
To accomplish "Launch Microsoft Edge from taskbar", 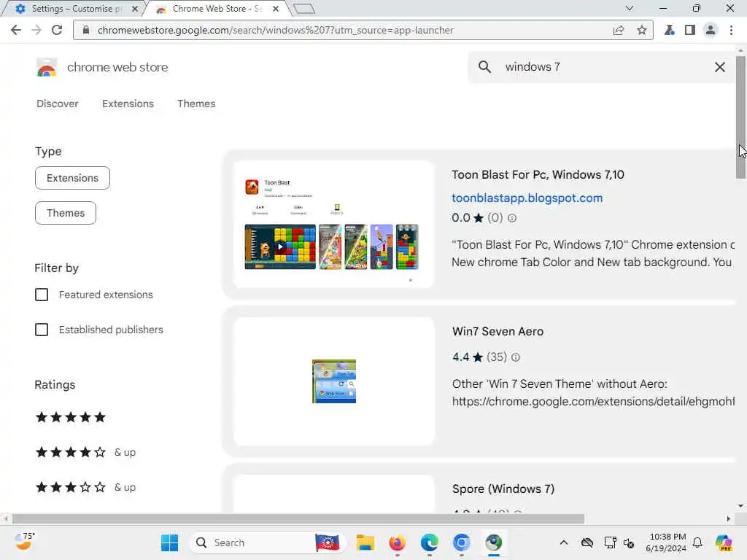I will click(x=429, y=542).
